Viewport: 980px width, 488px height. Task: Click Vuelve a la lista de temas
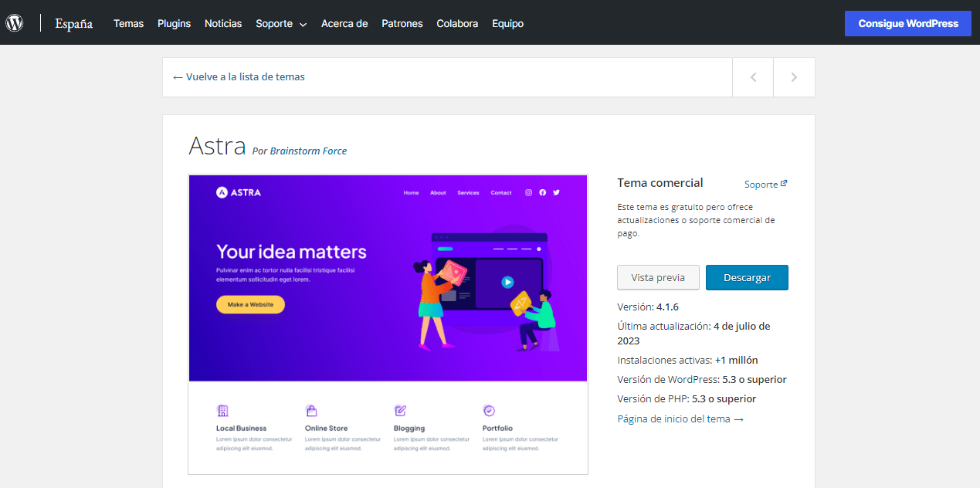(x=239, y=76)
